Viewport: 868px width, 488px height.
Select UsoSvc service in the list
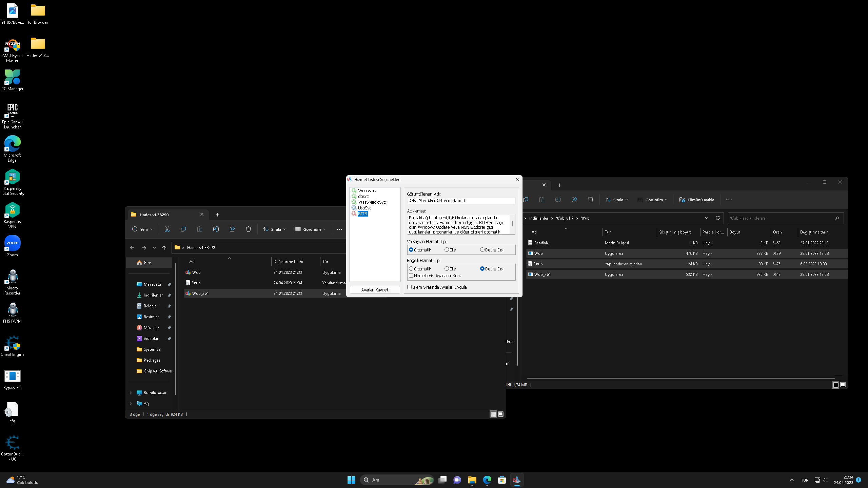(364, 208)
